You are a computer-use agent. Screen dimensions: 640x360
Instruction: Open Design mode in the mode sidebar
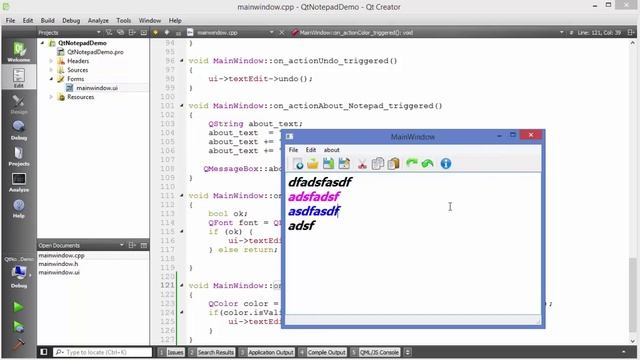[x=19, y=104]
